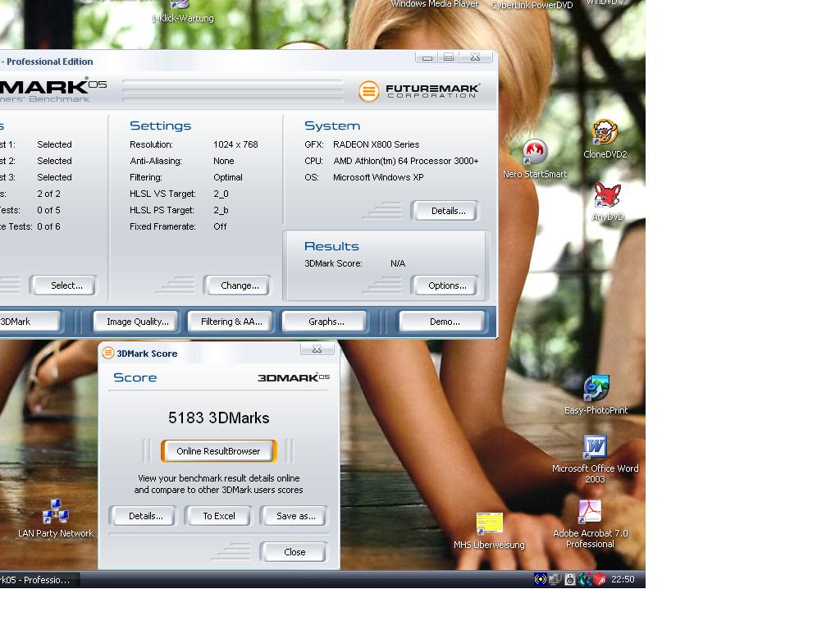Click the Microsoft Windows XP text
The image size is (840, 630).
click(x=378, y=177)
